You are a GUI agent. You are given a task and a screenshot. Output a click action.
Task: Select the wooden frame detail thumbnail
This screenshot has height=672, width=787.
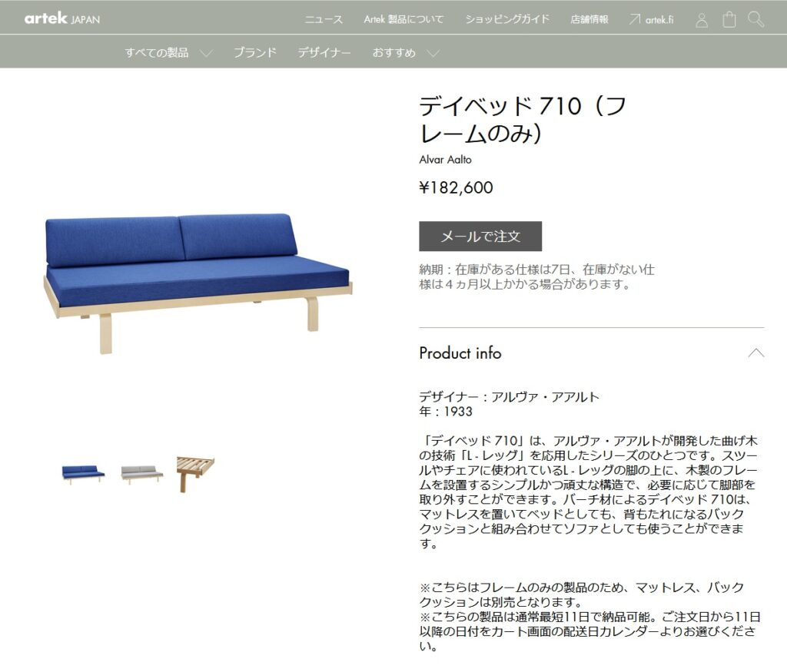point(195,474)
